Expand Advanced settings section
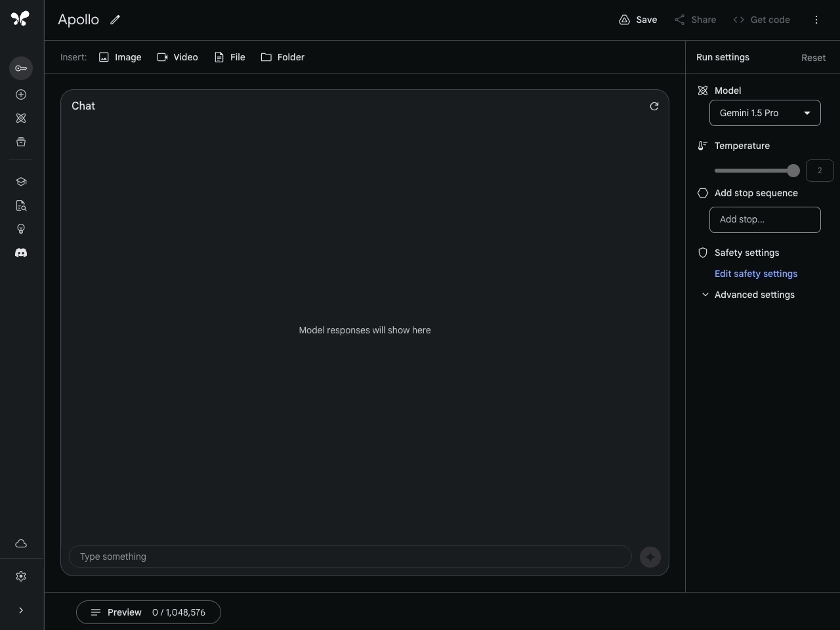This screenshot has height=630, width=840. tap(748, 295)
